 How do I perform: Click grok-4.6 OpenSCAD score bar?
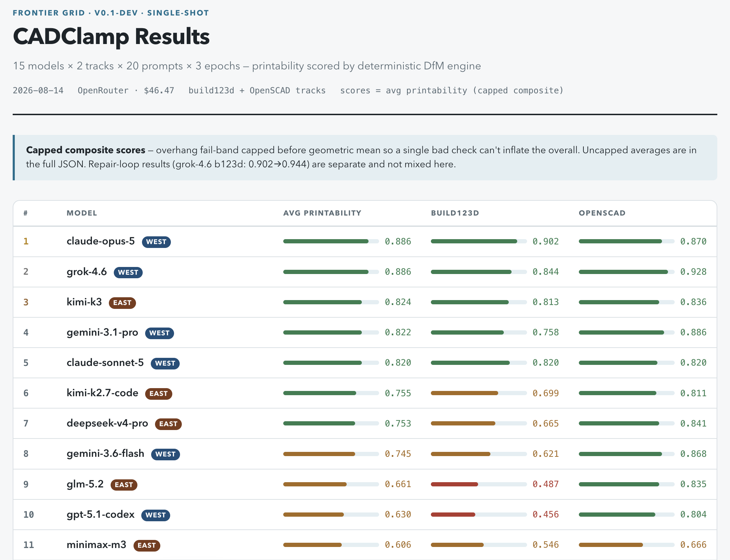626,272
